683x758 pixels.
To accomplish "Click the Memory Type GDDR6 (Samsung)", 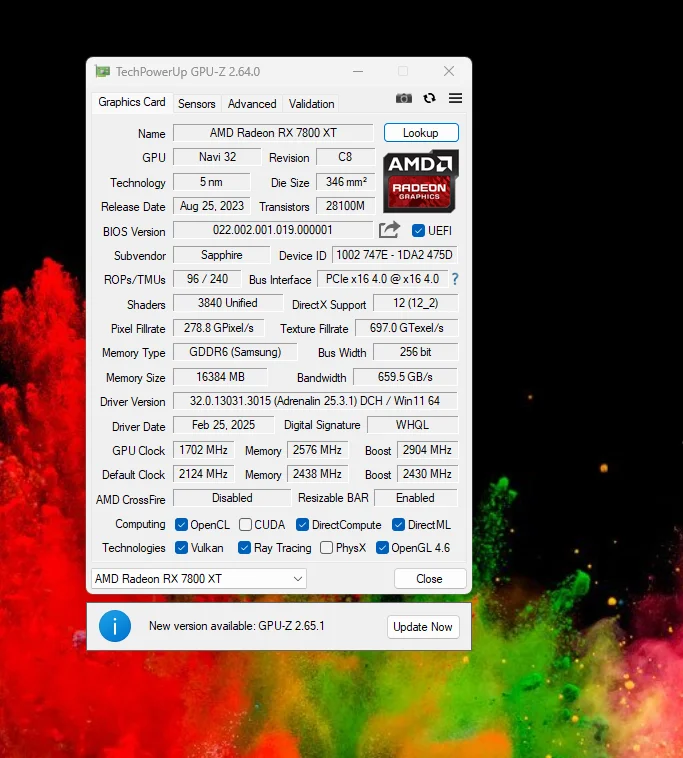I will (x=235, y=352).
